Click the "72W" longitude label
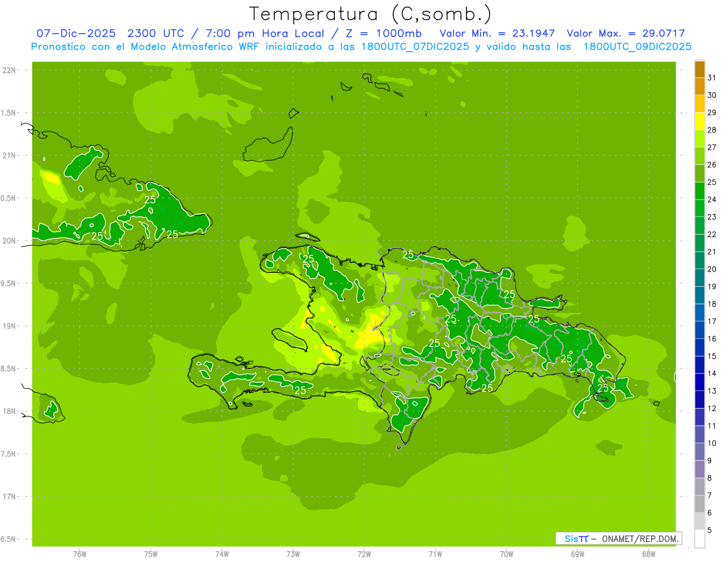 [x=364, y=554]
